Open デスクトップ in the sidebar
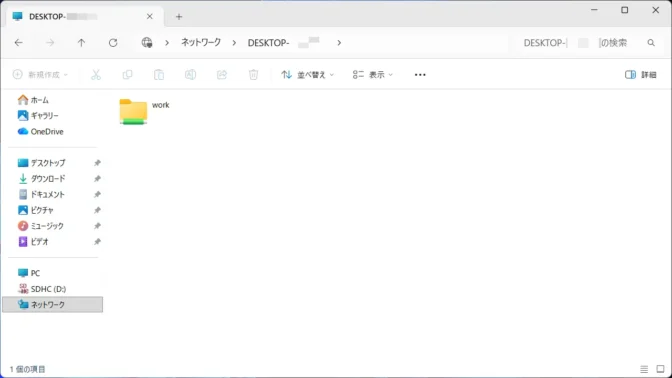672x378 pixels. coord(42,163)
